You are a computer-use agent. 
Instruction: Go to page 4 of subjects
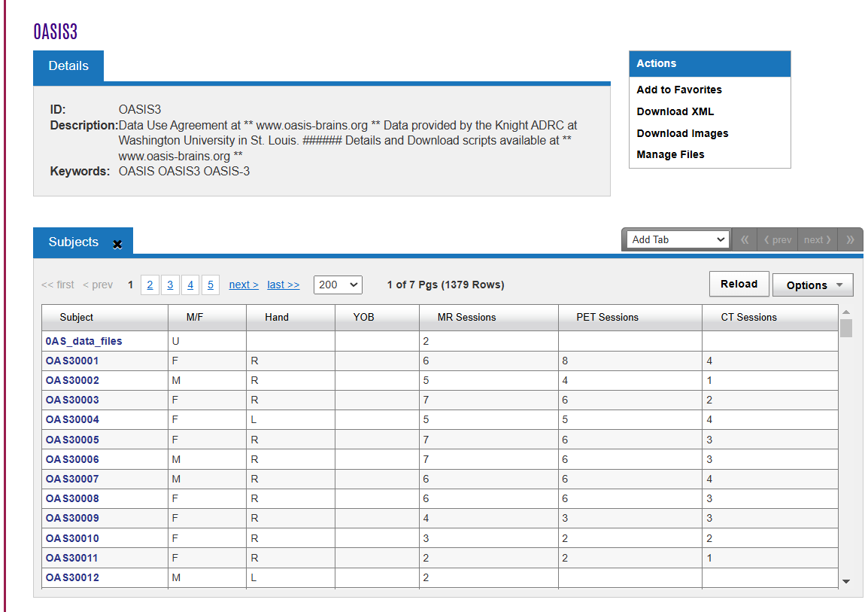pos(190,285)
